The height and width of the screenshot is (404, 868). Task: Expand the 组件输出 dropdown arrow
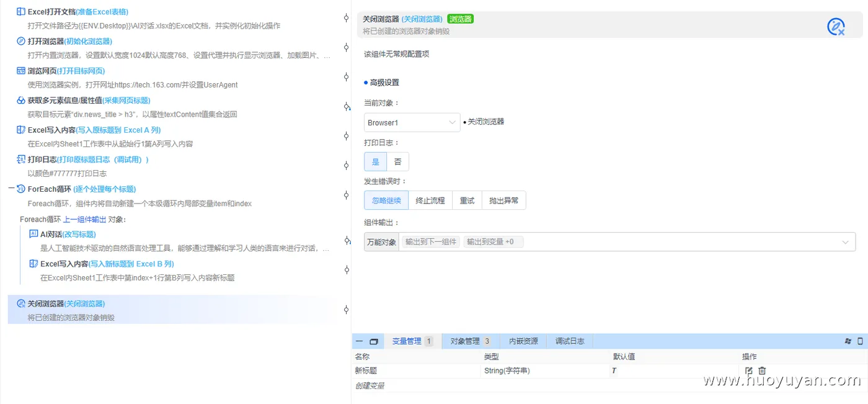(845, 242)
